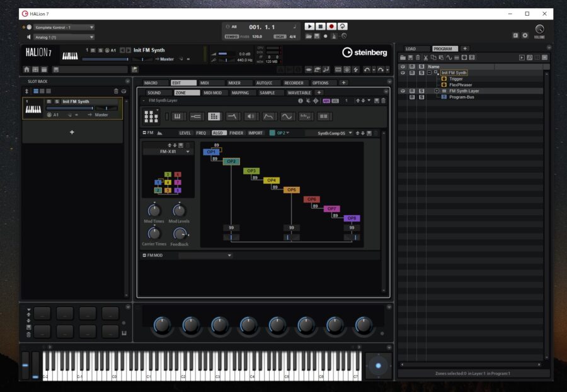Screen dimensions: 567x392
Task: Open the FM algorithm zone section icon
Action: pos(214,116)
